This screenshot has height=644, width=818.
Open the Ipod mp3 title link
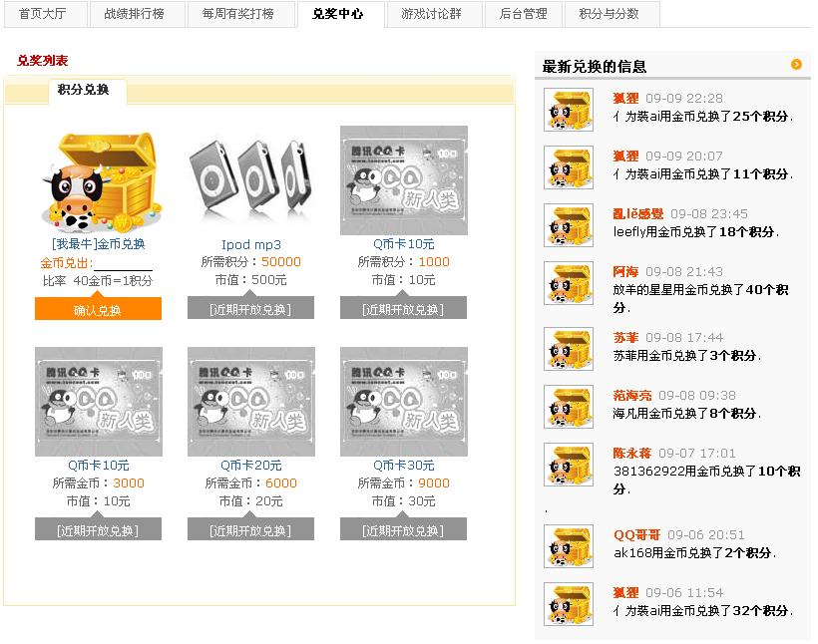coord(251,244)
